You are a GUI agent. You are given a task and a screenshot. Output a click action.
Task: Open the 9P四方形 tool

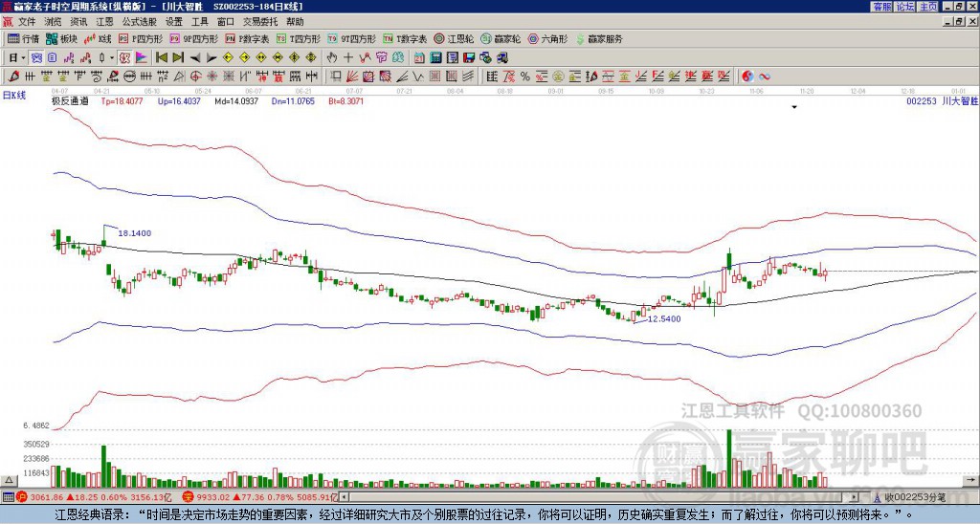[193, 39]
